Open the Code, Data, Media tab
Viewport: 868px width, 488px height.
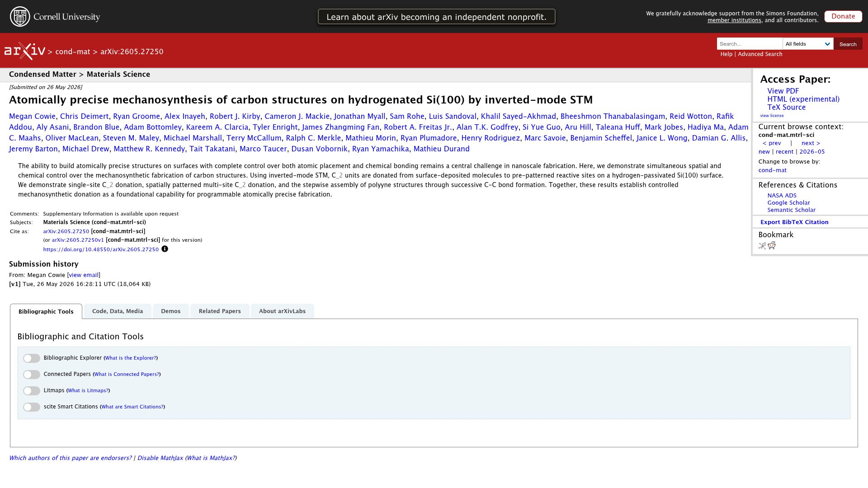point(118,311)
